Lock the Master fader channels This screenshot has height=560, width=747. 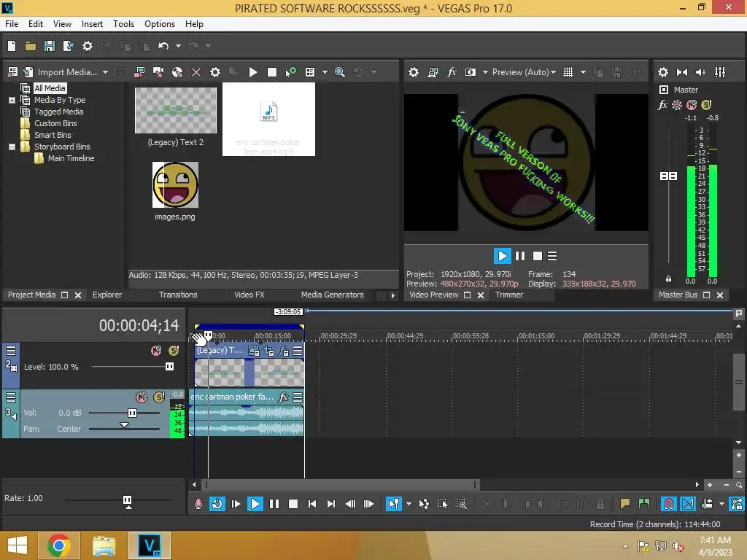tap(668, 279)
